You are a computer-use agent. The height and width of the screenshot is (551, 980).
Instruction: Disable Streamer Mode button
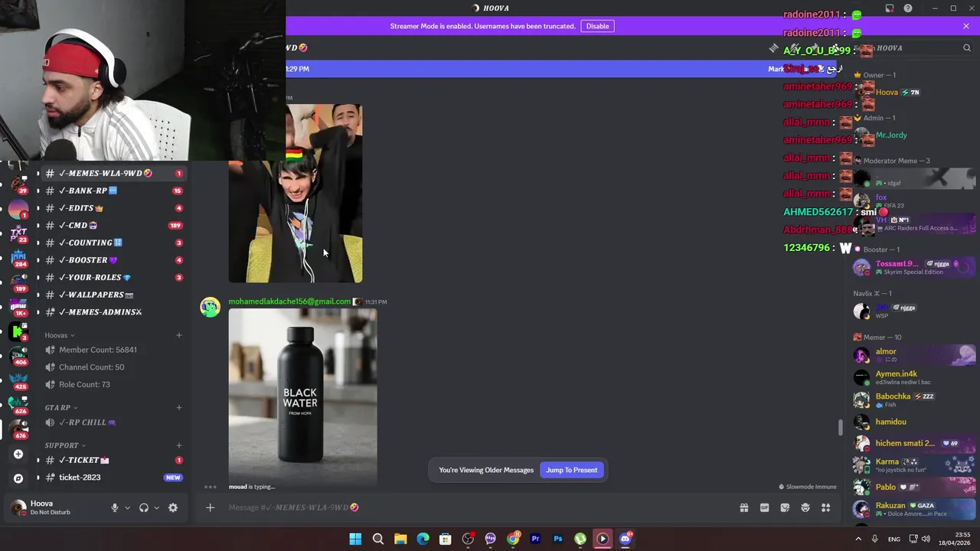click(597, 26)
